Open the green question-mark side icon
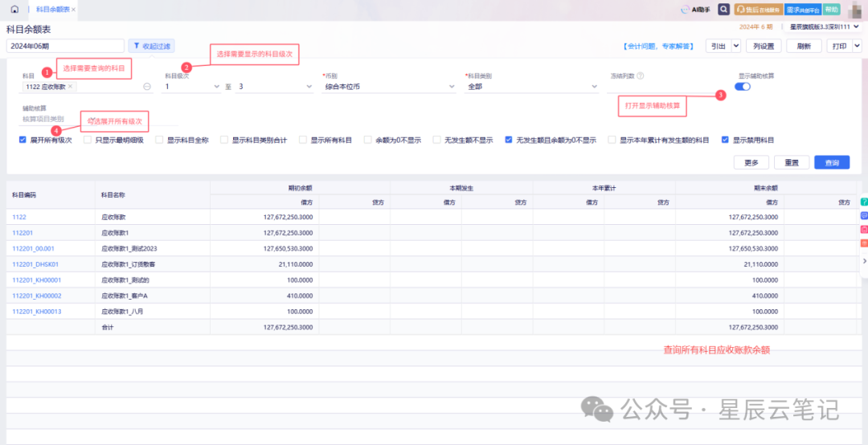Image resolution: width=868 pixels, height=445 pixels. click(864, 202)
